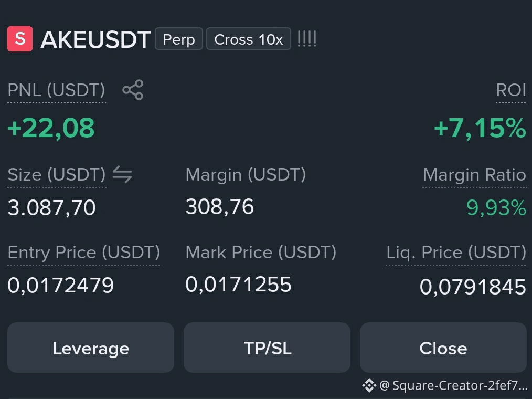Click the red S short-position badge
The image size is (532, 399).
point(20,39)
